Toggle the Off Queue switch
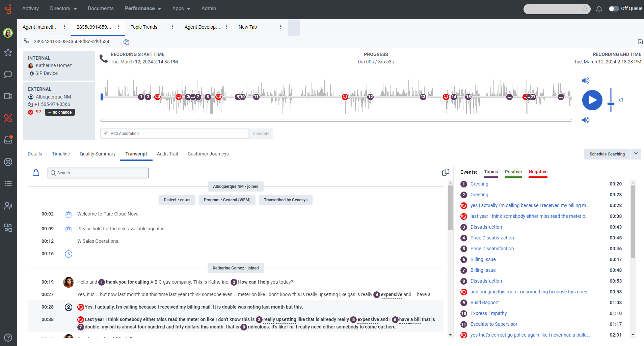Screen dimensions: 644x346 614,9
